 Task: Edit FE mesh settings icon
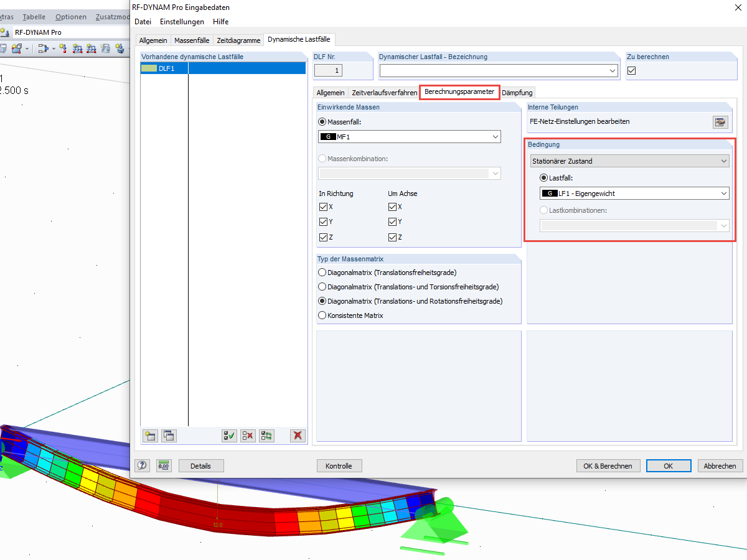[720, 122]
